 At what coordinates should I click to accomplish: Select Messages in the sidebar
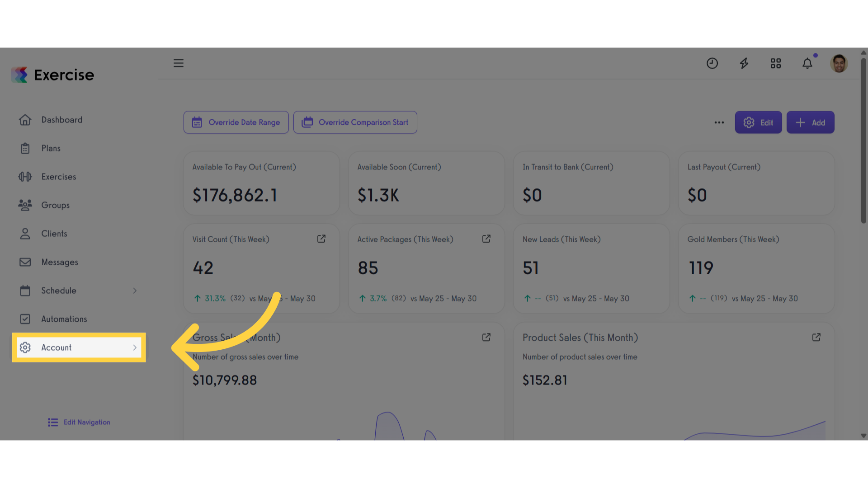tap(60, 262)
